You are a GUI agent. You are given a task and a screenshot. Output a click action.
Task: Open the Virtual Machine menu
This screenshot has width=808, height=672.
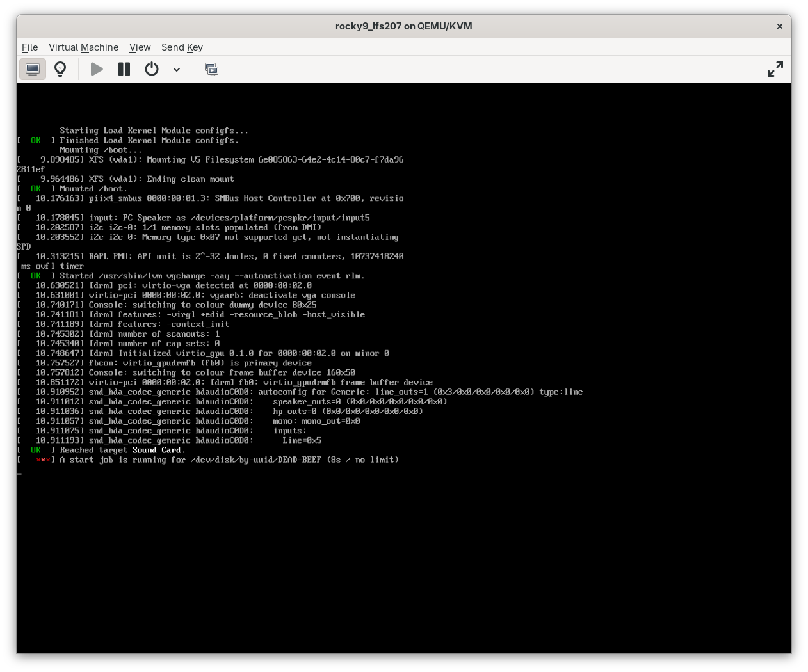point(83,47)
